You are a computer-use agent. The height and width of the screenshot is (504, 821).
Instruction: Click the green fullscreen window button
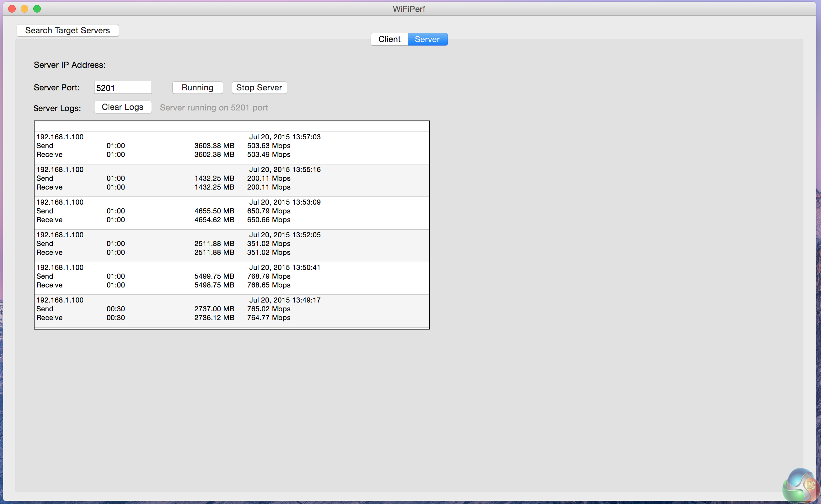tap(37, 9)
